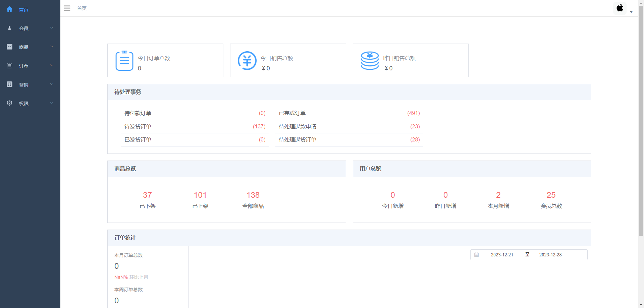
Task: Expand the 会员 menu chevron
Action: click(52, 28)
